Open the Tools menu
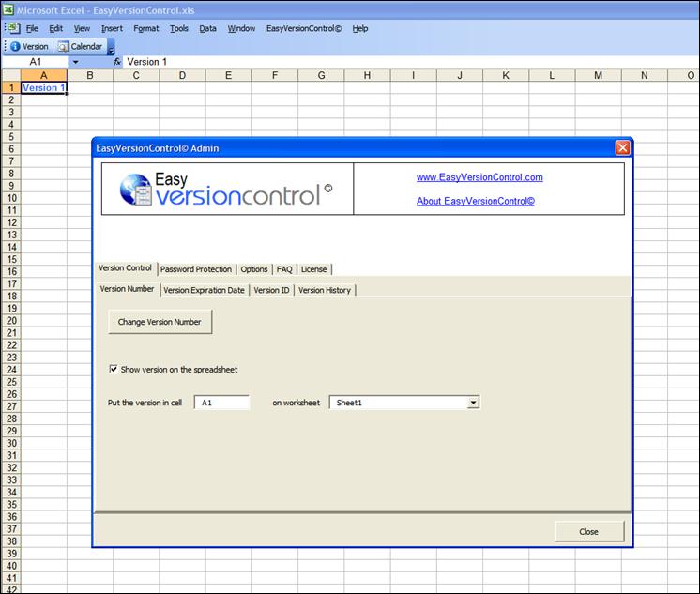The height and width of the screenshot is (594, 700). pos(178,28)
